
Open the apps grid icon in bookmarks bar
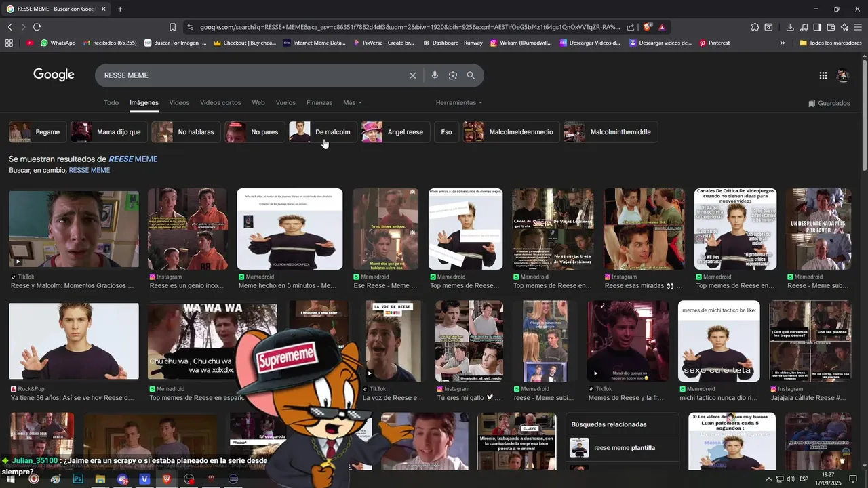9,43
